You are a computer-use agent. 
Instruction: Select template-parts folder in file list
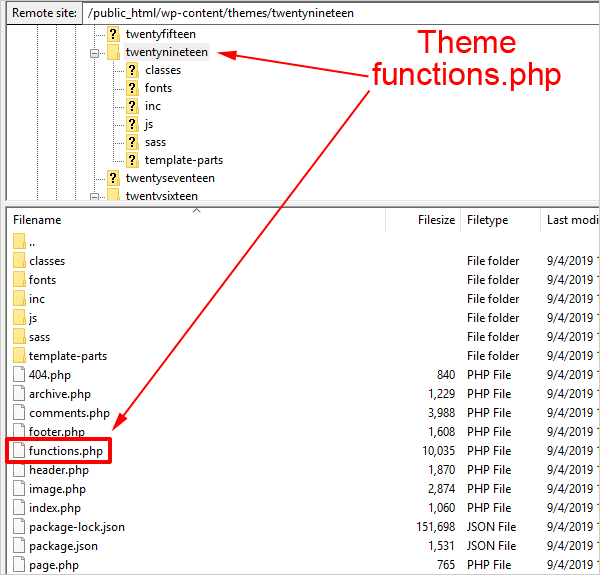(x=68, y=356)
